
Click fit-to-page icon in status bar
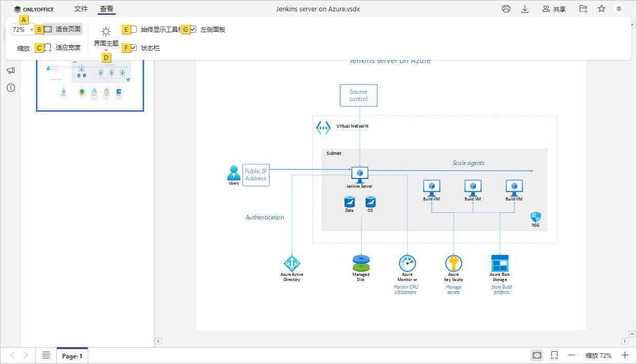[537, 355]
